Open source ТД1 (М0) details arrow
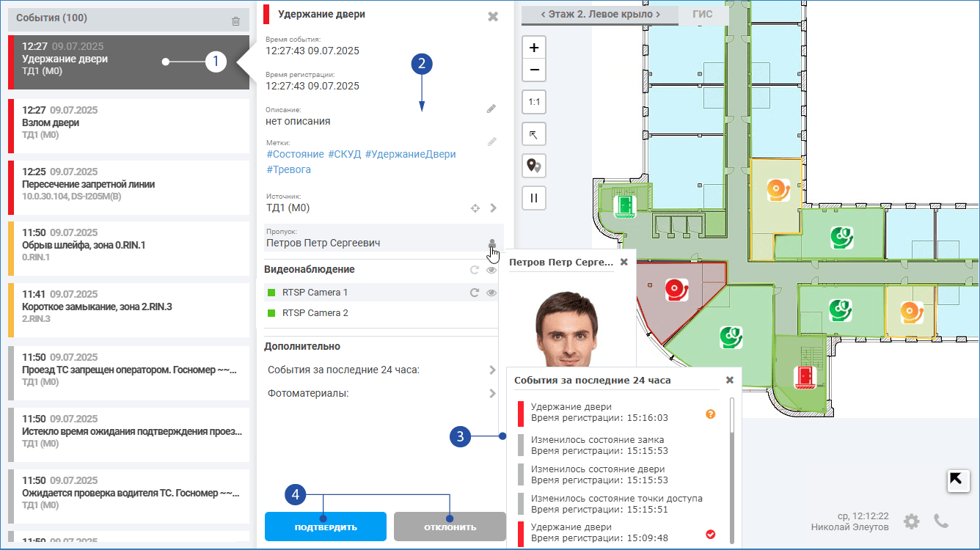 pyautogui.click(x=493, y=208)
